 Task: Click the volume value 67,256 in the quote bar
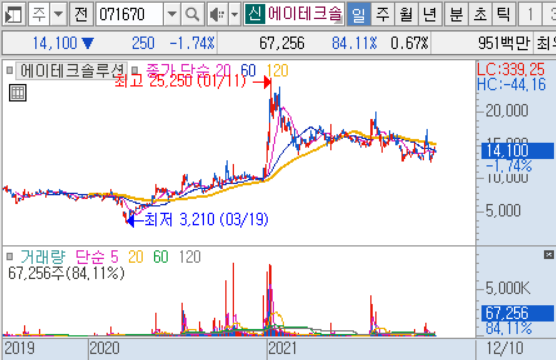pyautogui.click(x=282, y=43)
